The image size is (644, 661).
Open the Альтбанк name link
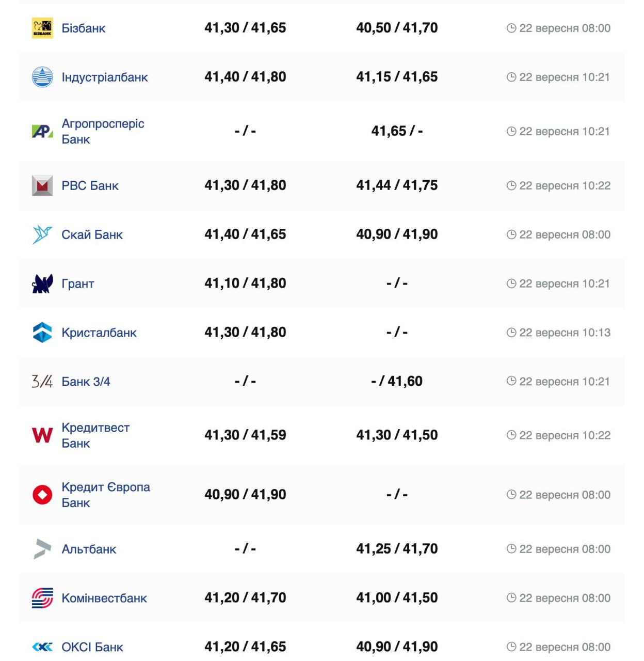click(x=89, y=549)
